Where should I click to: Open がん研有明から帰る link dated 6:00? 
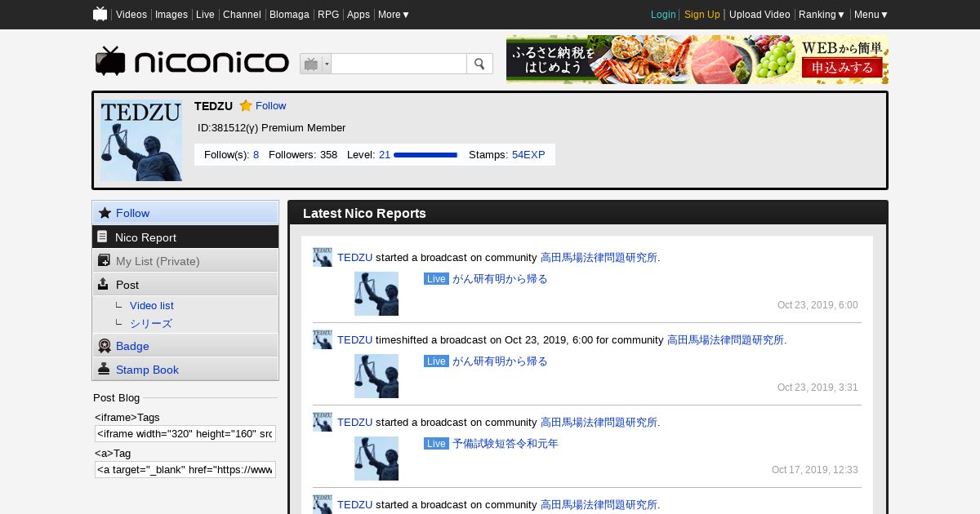pyautogui.click(x=500, y=279)
